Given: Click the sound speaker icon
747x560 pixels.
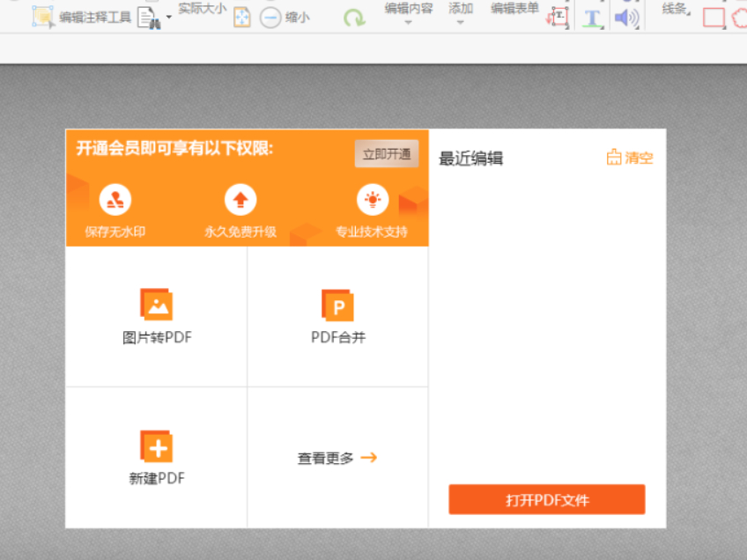Looking at the screenshot, I should (626, 18).
